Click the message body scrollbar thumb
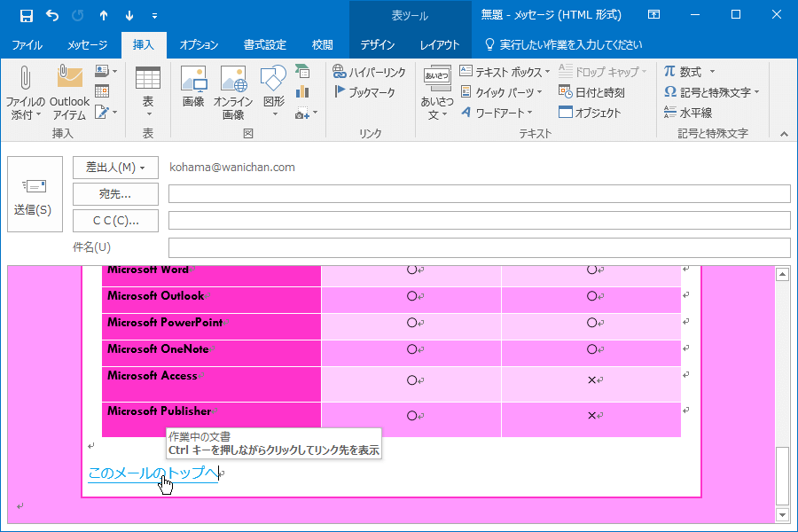This screenshot has height=532, width=798. tap(782, 475)
